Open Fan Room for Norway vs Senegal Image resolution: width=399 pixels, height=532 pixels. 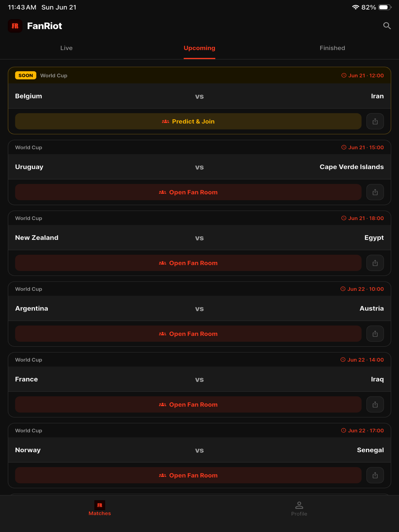point(188,475)
